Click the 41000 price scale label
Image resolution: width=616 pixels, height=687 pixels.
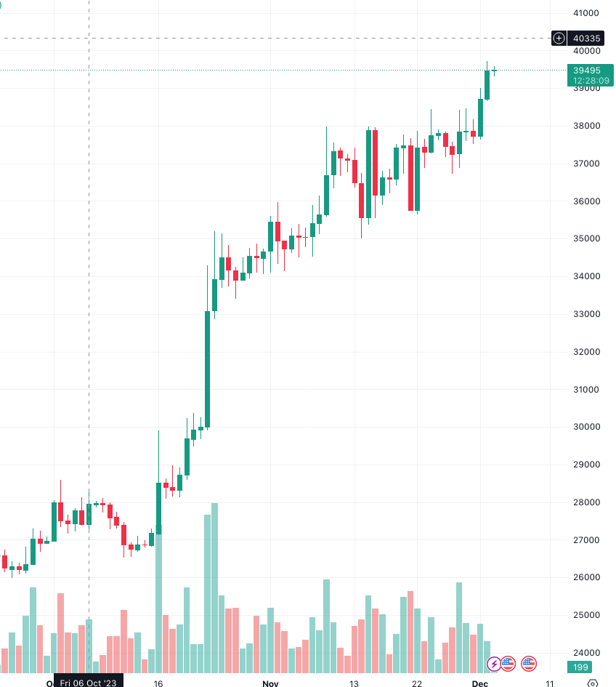(x=585, y=13)
